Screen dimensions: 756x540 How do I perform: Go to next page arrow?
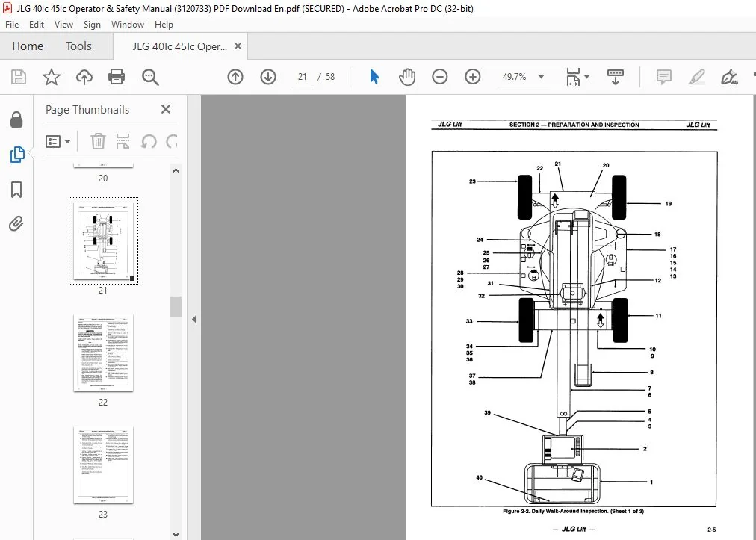click(x=268, y=77)
